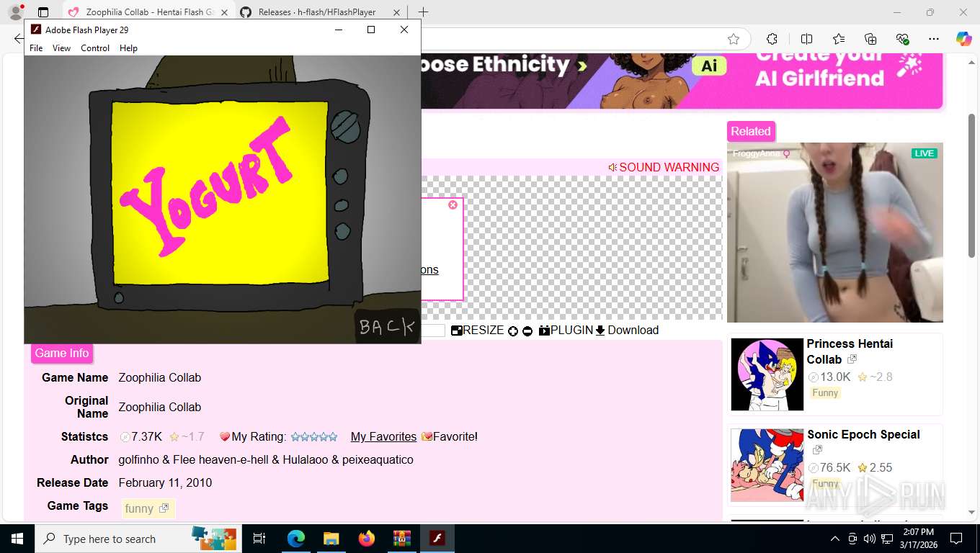The height and width of the screenshot is (553, 980).
Task: Open the Edge Favorites list icon
Action: [839, 39]
